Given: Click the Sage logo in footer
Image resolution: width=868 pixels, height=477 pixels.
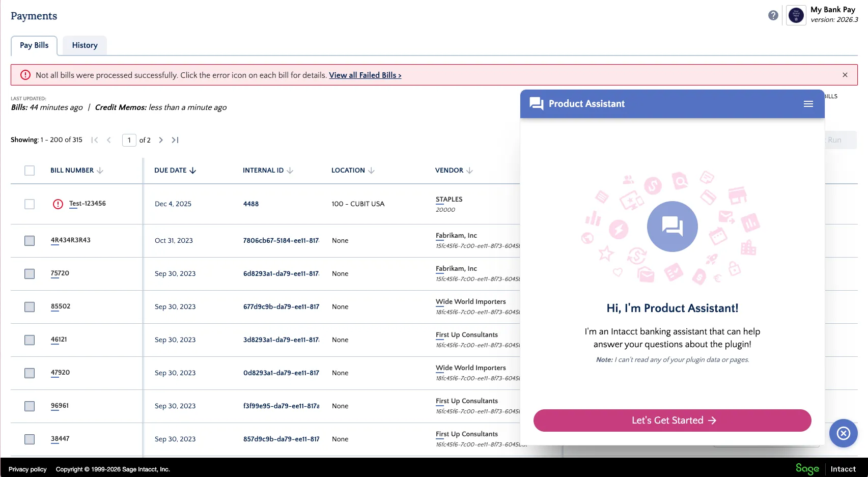Looking at the screenshot, I should click(x=807, y=469).
